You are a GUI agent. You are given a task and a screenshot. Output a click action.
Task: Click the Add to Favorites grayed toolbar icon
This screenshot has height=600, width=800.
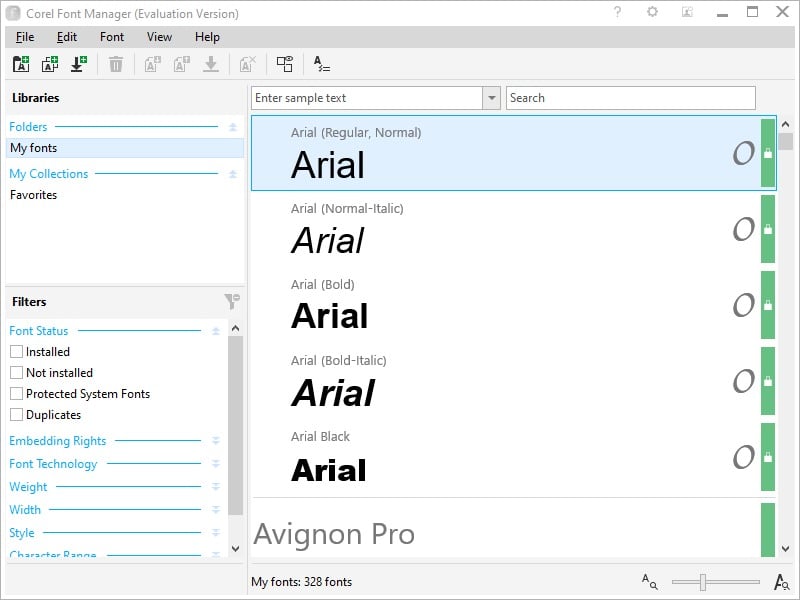point(182,64)
